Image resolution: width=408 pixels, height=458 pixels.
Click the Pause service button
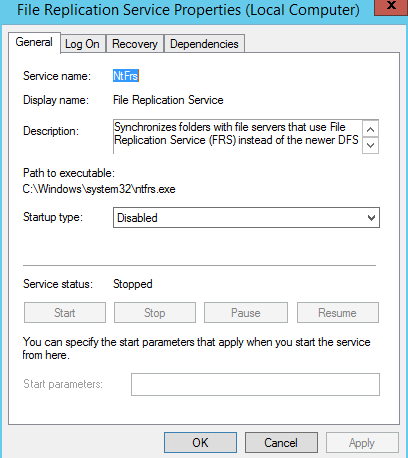246,313
